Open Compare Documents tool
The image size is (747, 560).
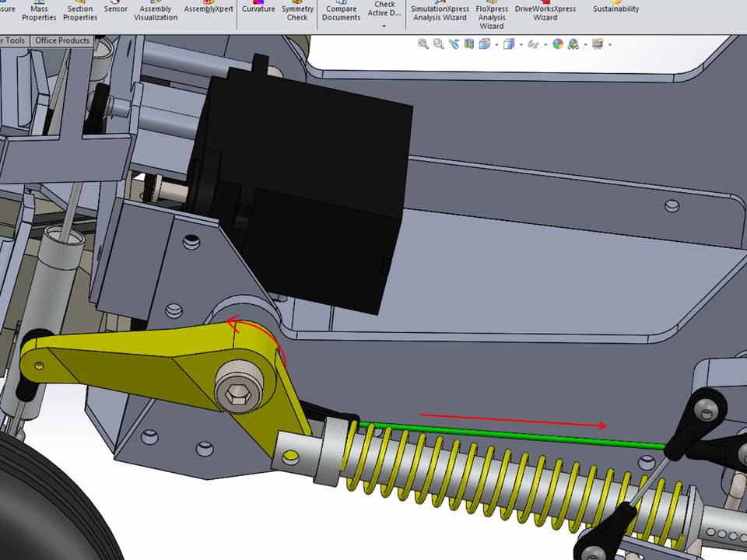(x=341, y=12)
